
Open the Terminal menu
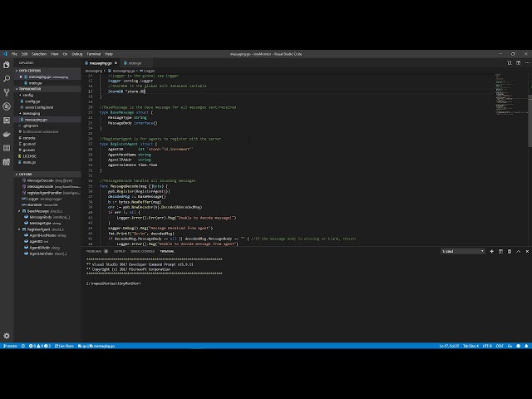coord(94,54)
